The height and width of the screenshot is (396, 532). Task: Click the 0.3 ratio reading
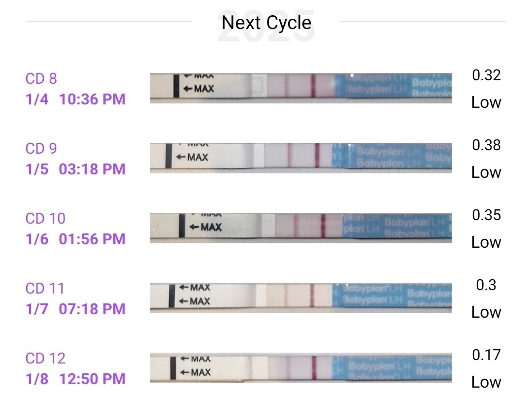(486, 285)
